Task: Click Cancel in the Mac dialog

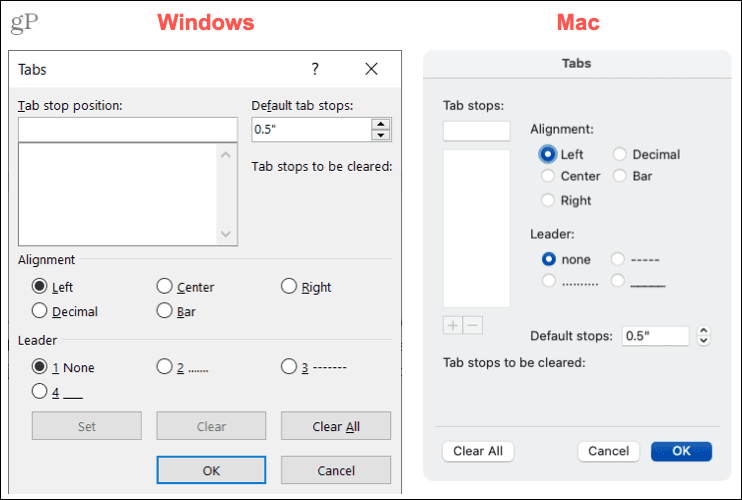Action: (609, 451)
